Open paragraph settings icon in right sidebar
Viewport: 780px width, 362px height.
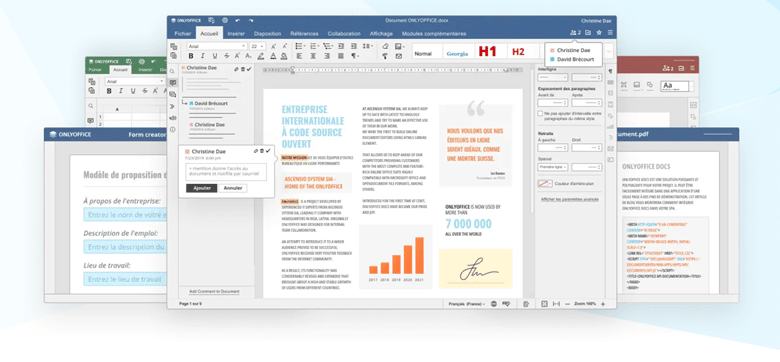point(610,72)
